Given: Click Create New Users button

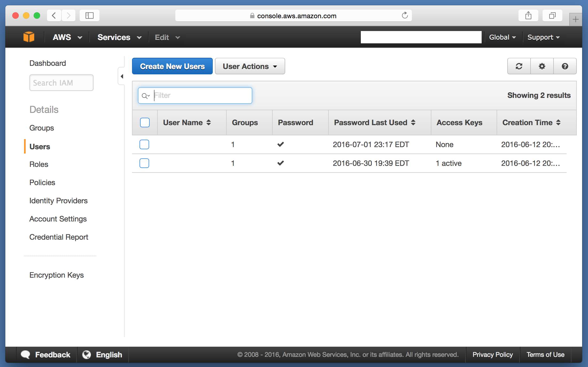Looking at the screenshot, I should 172,66.
